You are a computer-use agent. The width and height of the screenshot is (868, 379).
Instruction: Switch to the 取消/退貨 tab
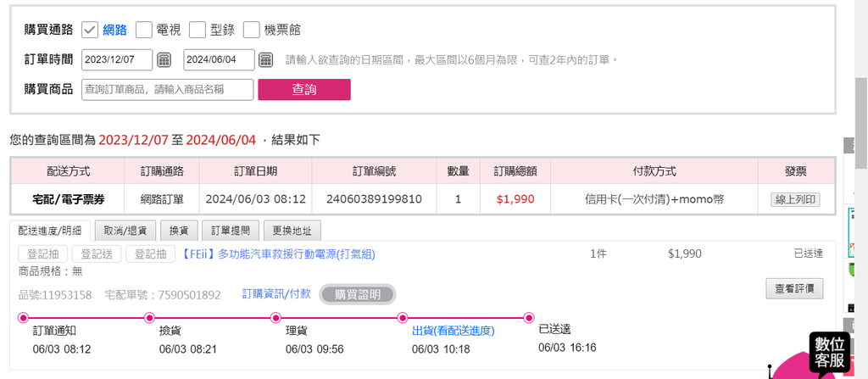tap(125, 230)
